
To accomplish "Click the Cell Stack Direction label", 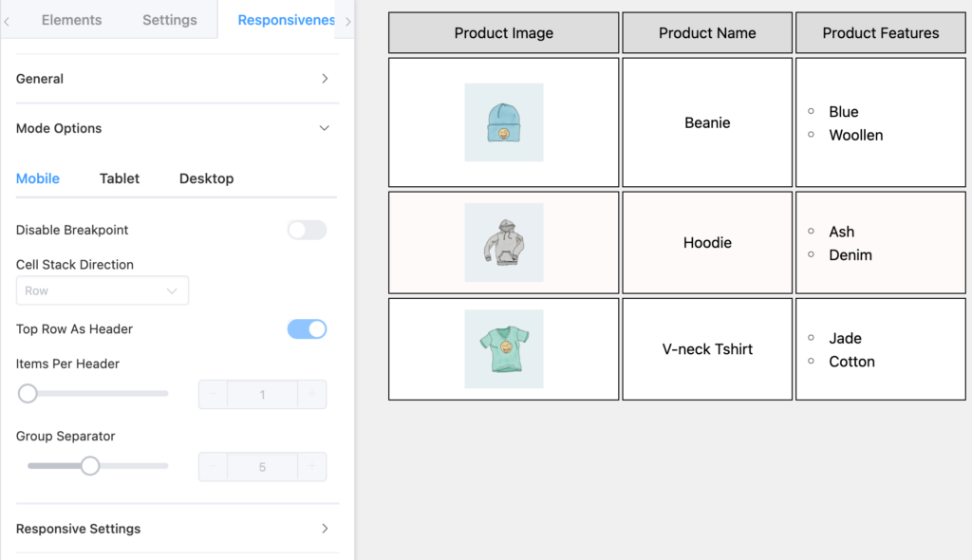I will [x=74, y=265].
